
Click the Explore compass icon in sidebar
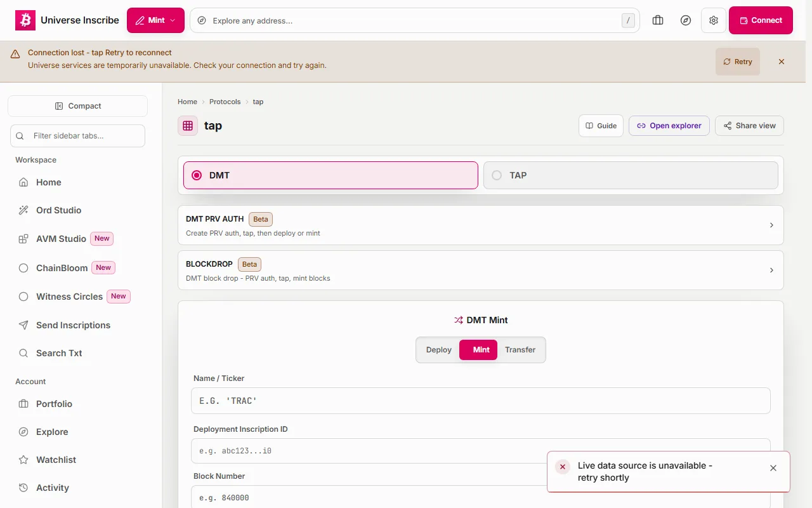[x=23, y=432]
